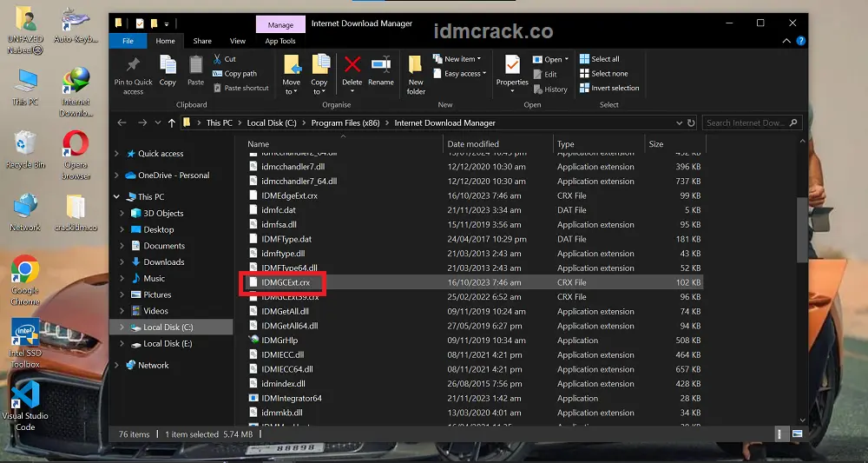Select idmfsa.dll file
Viewport: 868px width, 463px height.
click(279, 224)
